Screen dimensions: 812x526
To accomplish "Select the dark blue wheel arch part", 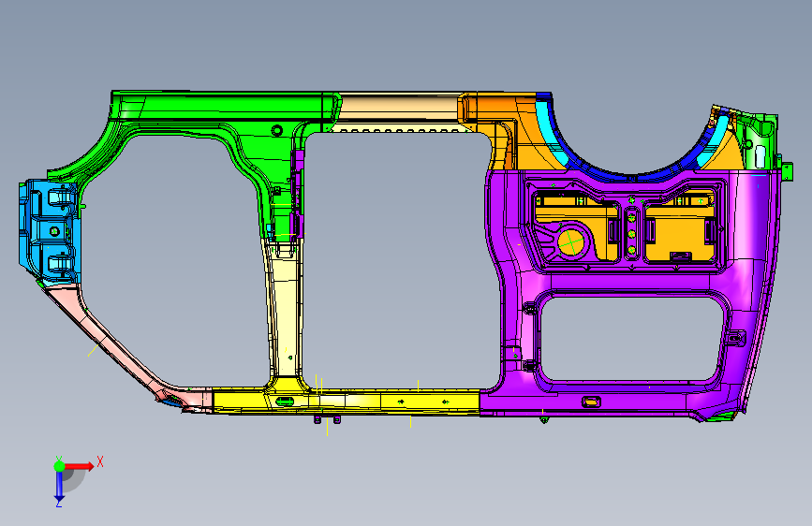I will [x=629, y=174].
